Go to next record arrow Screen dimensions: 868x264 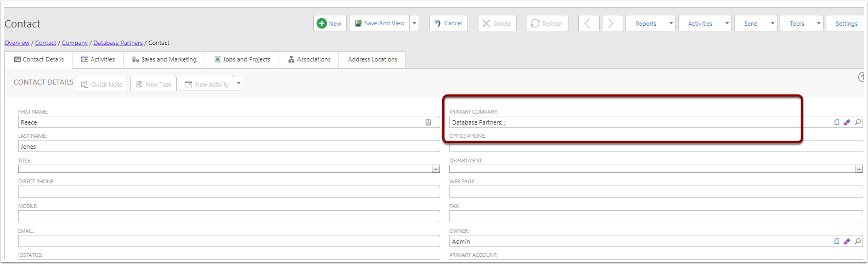(x=611, y=23)
